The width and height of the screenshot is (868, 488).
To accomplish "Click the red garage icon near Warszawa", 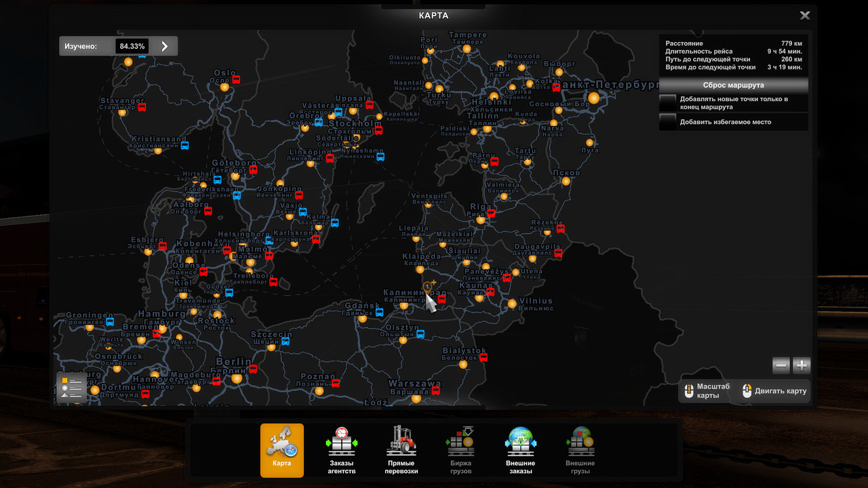I will 435,390.
